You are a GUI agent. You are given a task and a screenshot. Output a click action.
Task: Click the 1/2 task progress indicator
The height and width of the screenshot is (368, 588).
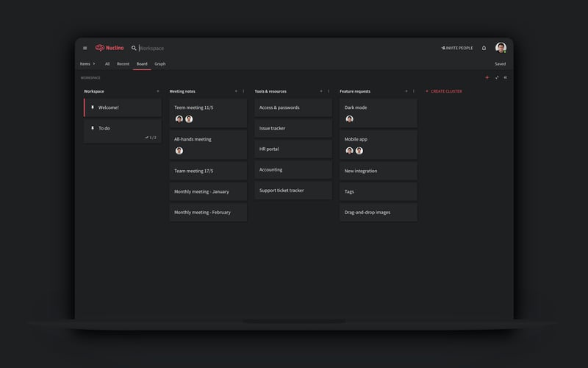151,138
